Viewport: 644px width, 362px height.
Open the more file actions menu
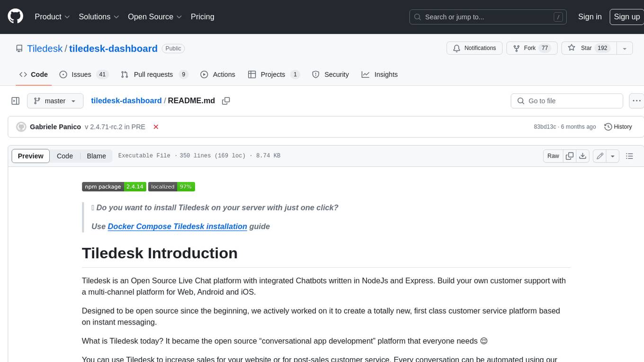pyautogui.click(x=636, y=101)
